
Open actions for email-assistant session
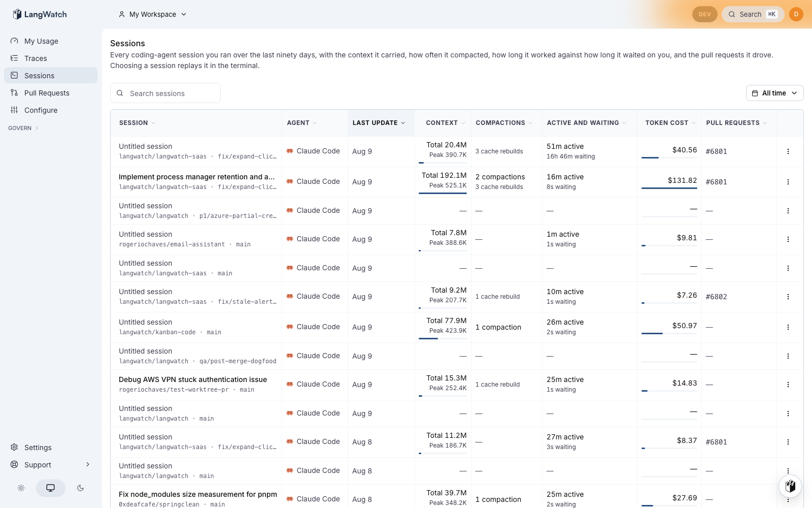788,239
